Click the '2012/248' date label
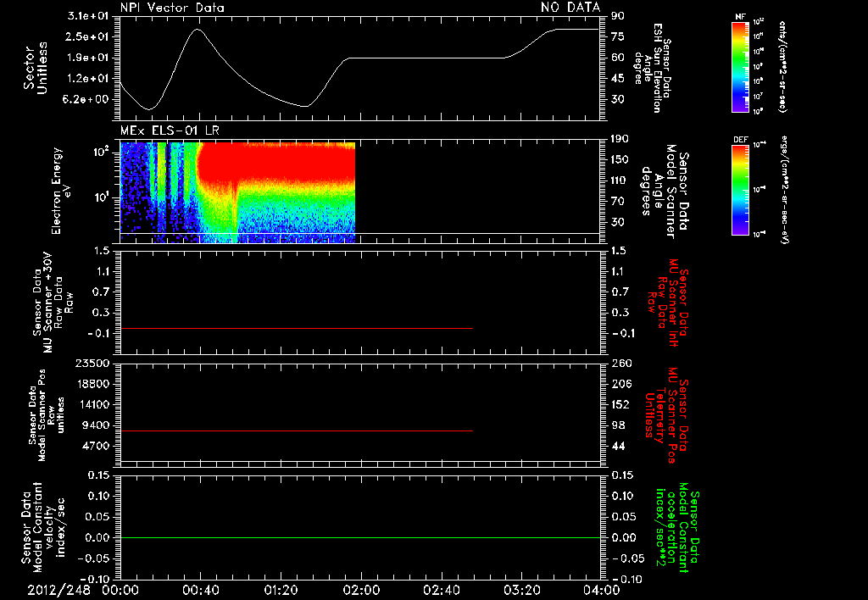 coord(58,591)
